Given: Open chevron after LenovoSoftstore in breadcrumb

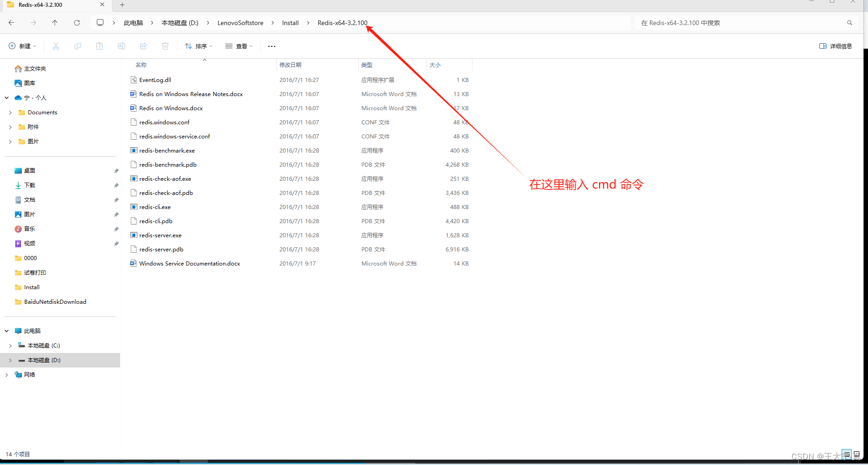Looking at the screenshot, I should tap(273, 23).
